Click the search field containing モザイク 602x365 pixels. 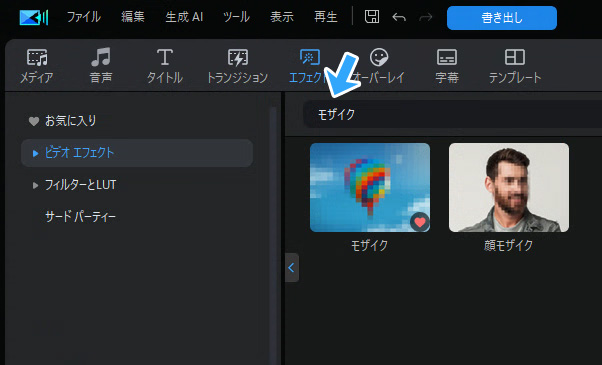(x=452, y=114)
